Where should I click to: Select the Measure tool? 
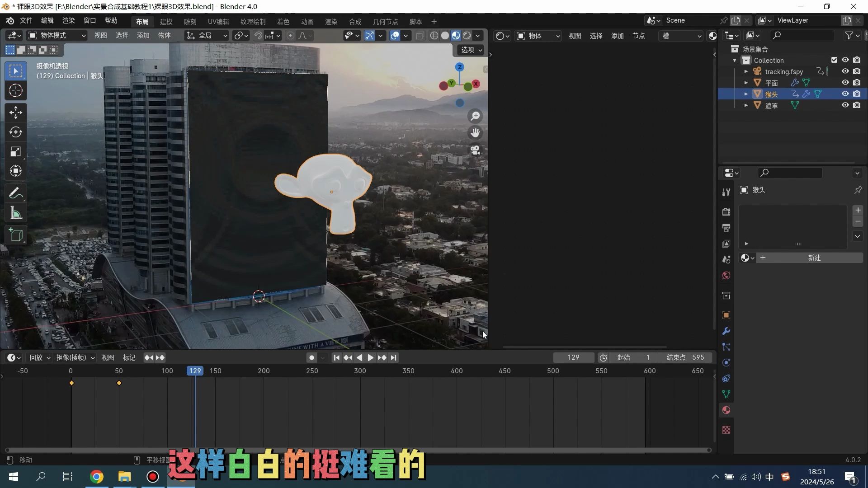[x=16, y=213]
